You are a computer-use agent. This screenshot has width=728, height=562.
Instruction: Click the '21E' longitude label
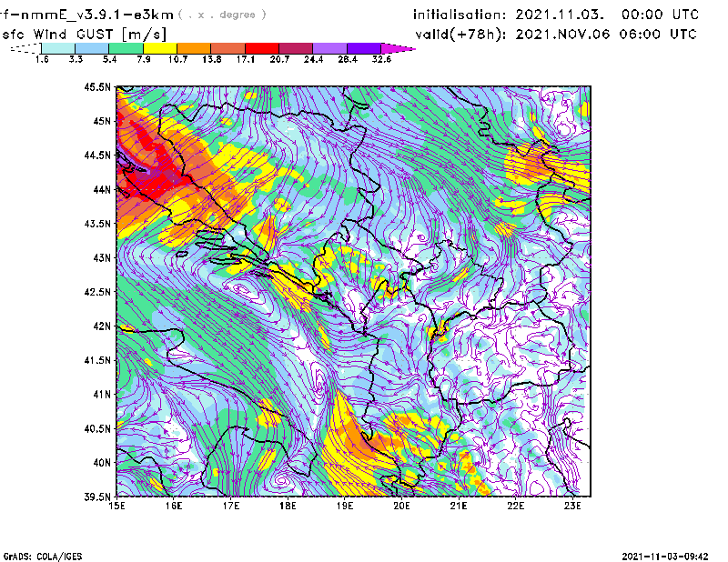tap(459, 506)
